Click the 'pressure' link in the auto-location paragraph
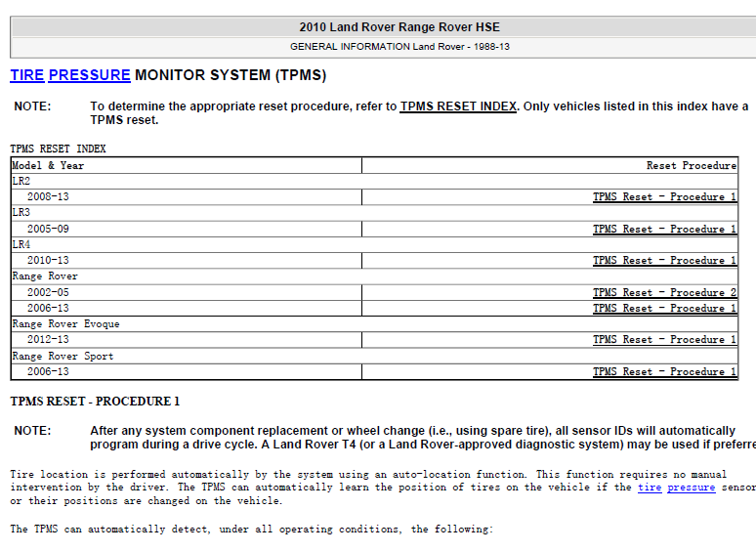This screenshot has height=552, width=756. 691,488
